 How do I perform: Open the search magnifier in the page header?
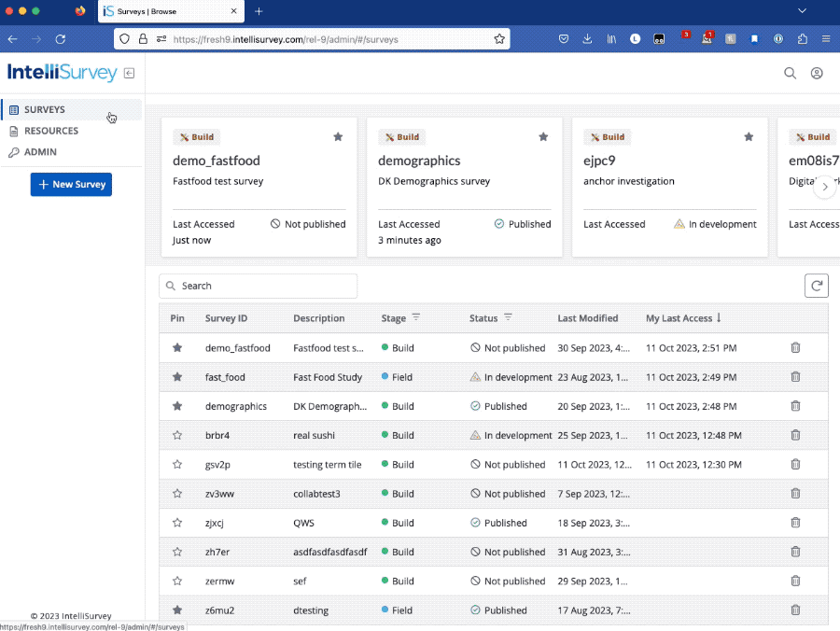(x=790, y=74)
